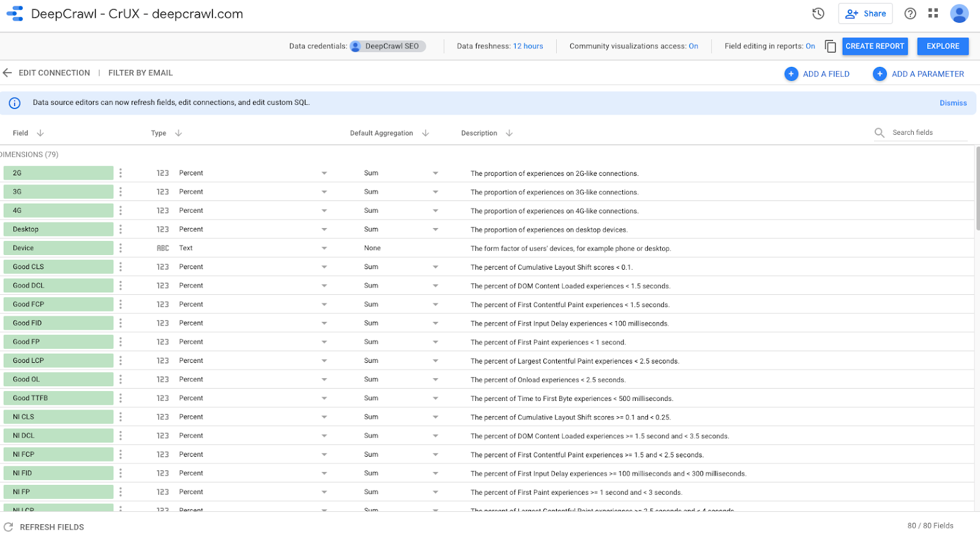Click the info icon in the banner

click(15, 103)
